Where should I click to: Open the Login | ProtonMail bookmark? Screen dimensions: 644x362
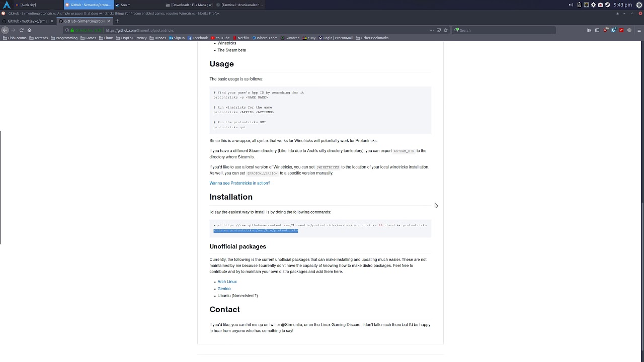pyautogui.click(x=336, y=38)
